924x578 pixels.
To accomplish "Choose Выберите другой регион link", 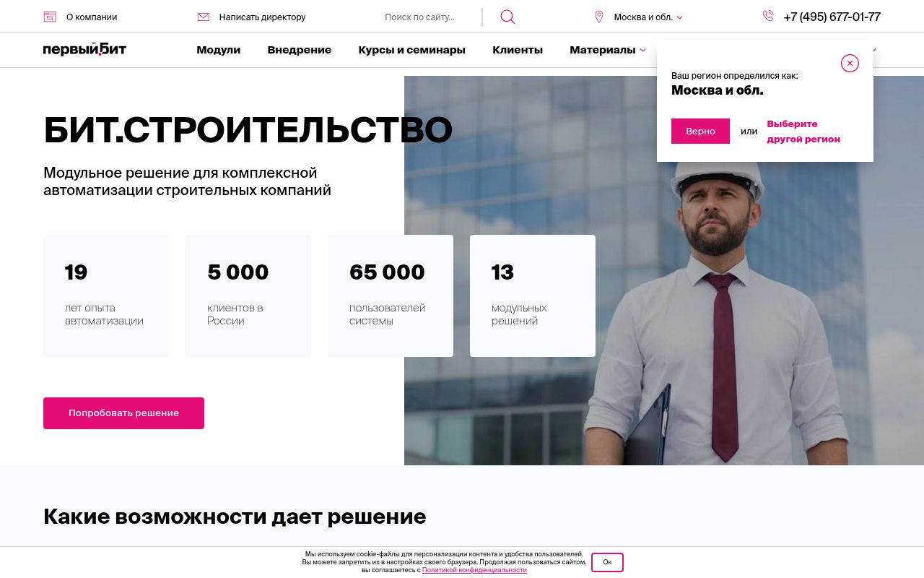I will [803, 131].
